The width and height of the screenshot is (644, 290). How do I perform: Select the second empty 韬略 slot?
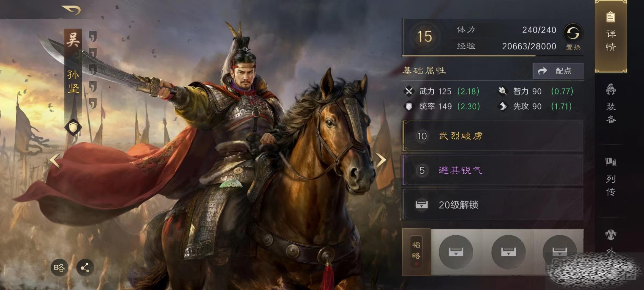coord(508,252)
